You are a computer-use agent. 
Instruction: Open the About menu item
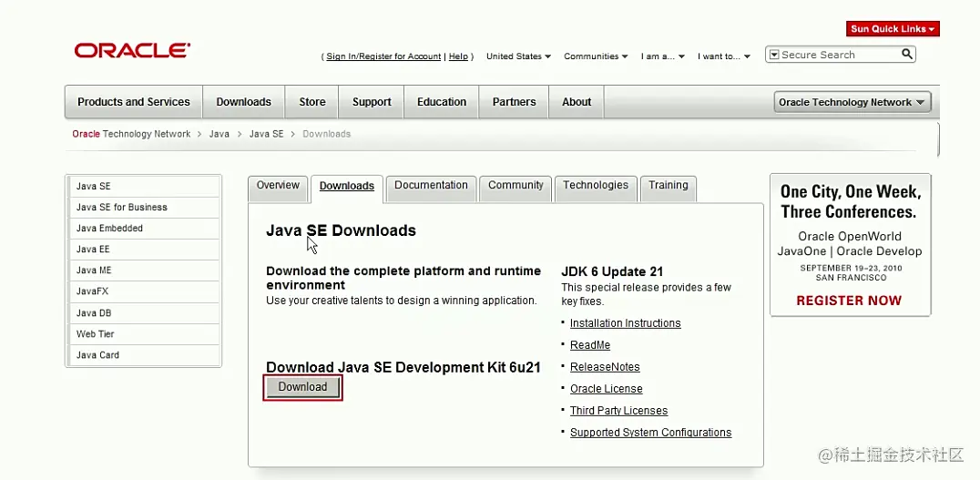pyautogui.click(x=577, y=102)
